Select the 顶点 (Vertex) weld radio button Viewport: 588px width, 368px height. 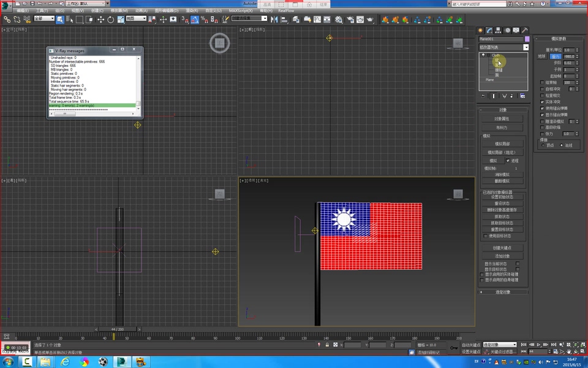[x=543, y=145]
